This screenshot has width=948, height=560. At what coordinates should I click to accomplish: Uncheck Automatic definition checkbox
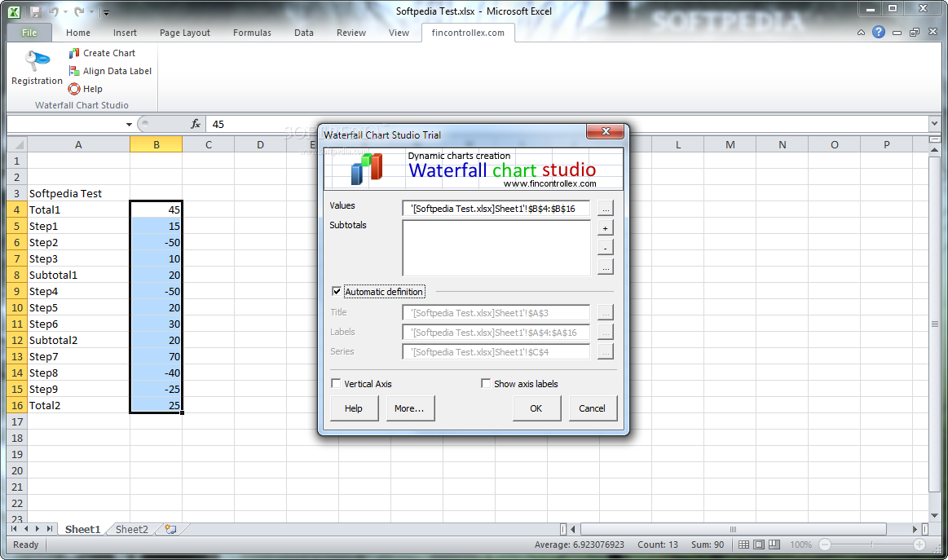(337, 292)
